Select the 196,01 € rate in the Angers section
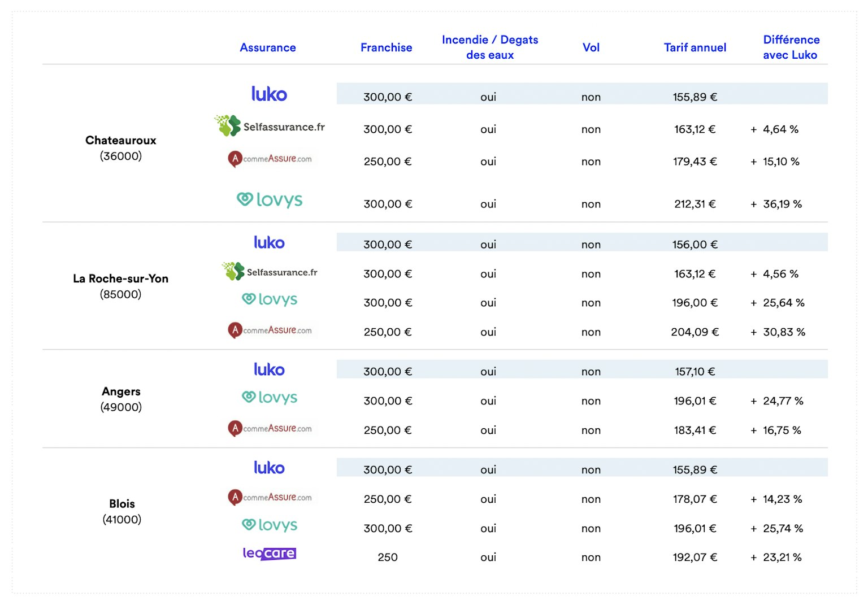The height and width of the screenshot is (605, 868). click(x=695, y=401)
